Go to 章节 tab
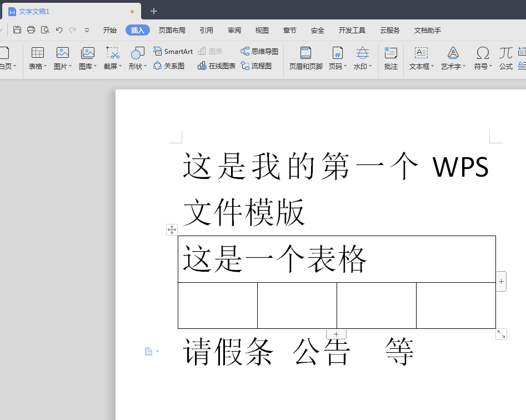This screenshot has width=526, height=420. coord(289,31)
